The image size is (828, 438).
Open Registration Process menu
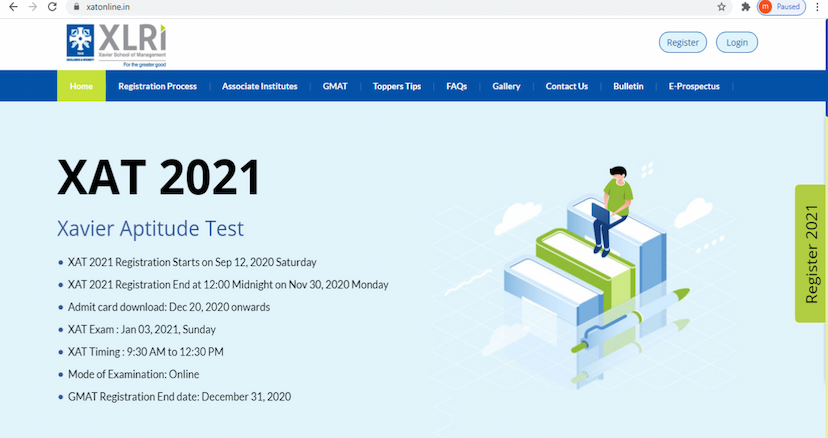(157, 86)
